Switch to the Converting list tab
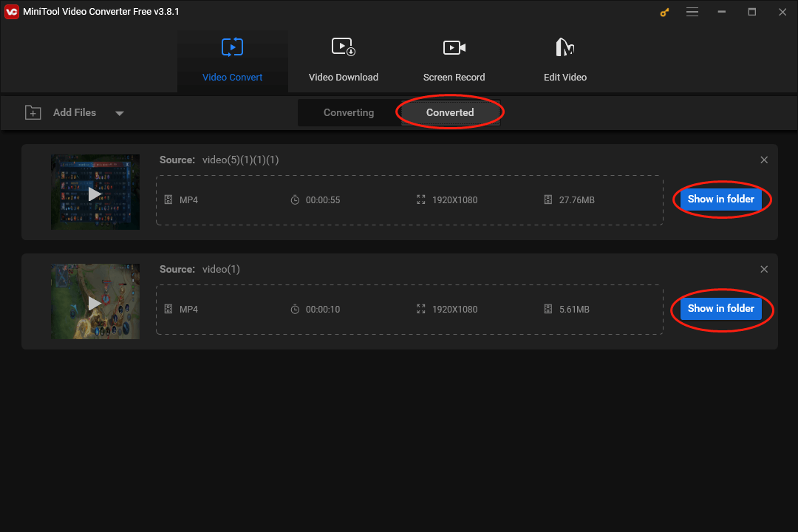Viewport: 798px width, 532px height. point(349,112)
